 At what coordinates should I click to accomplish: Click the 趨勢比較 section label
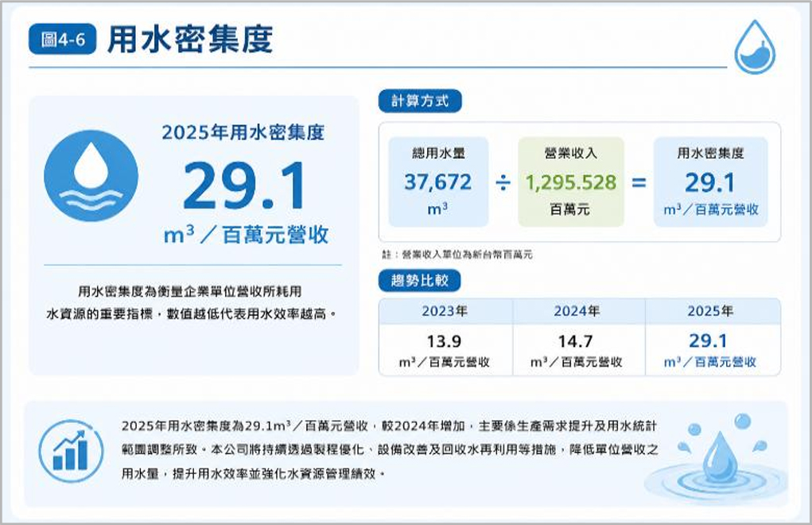click(419, 281)
